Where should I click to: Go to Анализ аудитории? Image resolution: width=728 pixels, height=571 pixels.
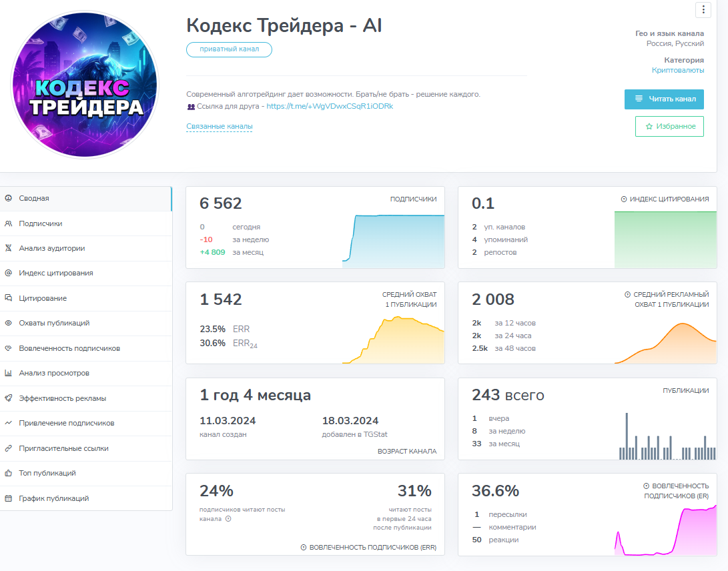point(86,248)
